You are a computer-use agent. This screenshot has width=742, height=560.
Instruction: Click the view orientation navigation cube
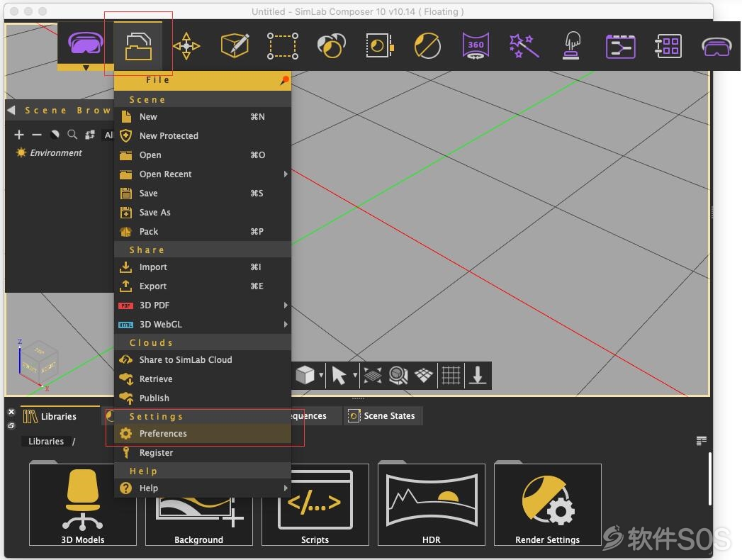click(40, 360)
